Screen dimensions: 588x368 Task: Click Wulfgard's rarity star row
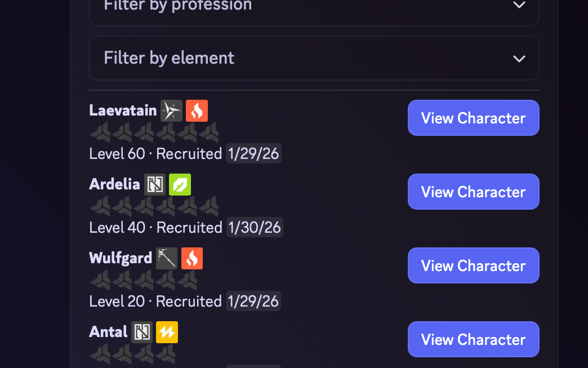(x=143, y=280)
